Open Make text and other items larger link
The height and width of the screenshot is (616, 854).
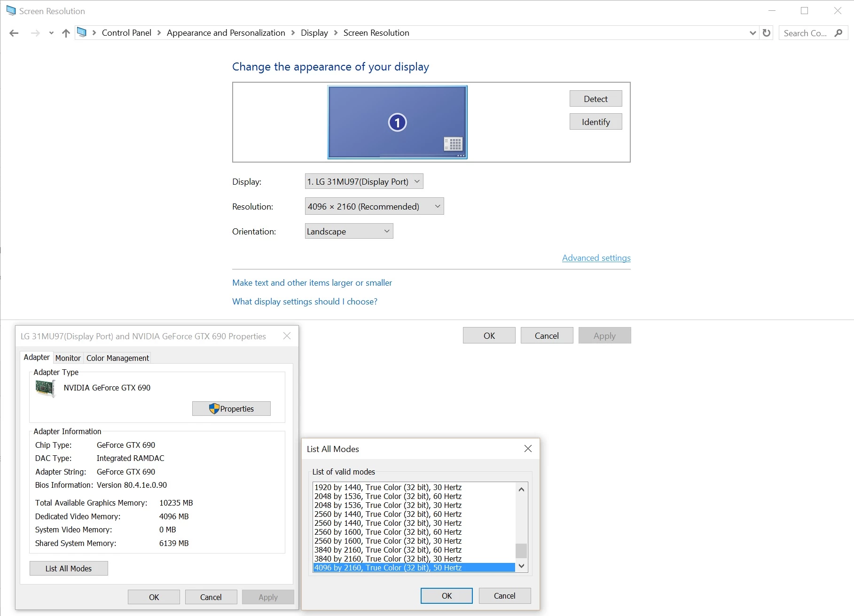click(312, 283)
